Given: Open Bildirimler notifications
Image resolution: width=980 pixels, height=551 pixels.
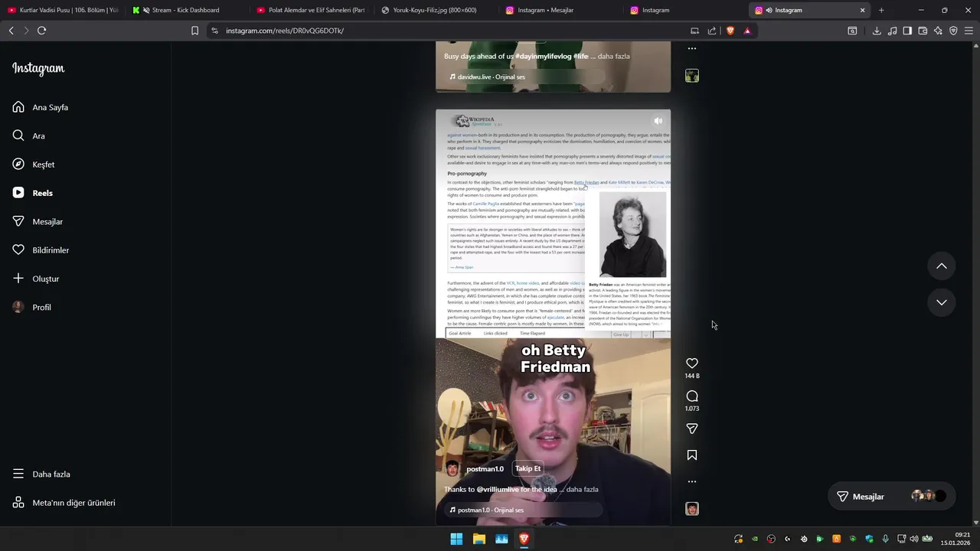Looking at the screenshot, I should point(41,250).
